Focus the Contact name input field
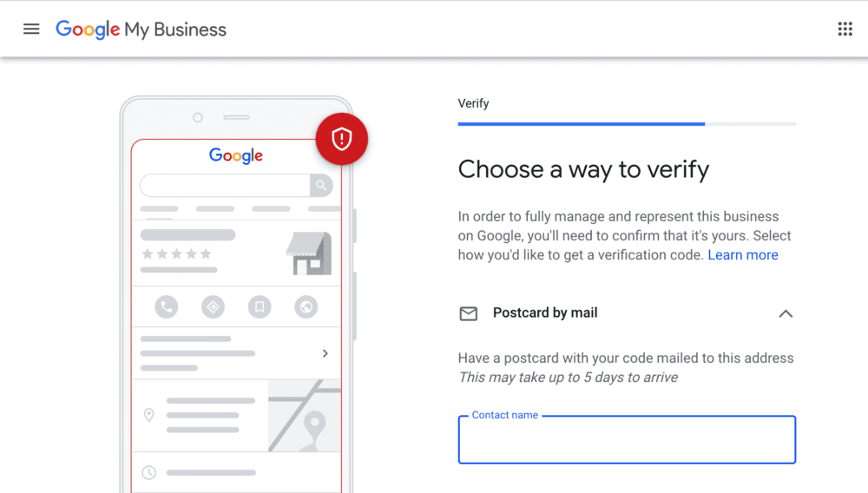Viewport: 868px width, 493px height. (627, 441)
